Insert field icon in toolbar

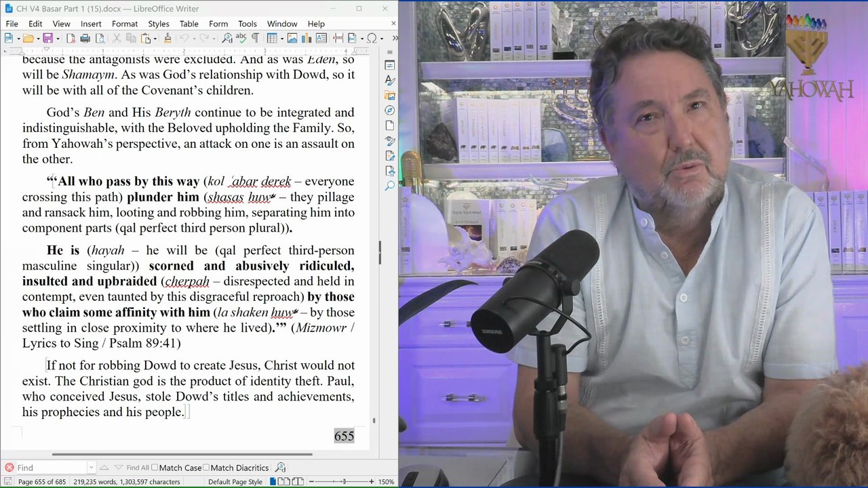(x=352, y=38)
